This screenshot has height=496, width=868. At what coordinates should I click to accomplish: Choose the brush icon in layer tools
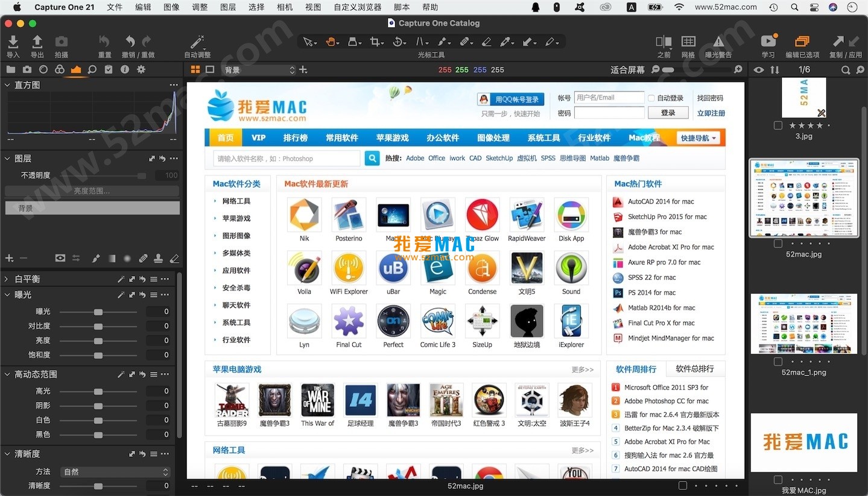click(96, 259)
